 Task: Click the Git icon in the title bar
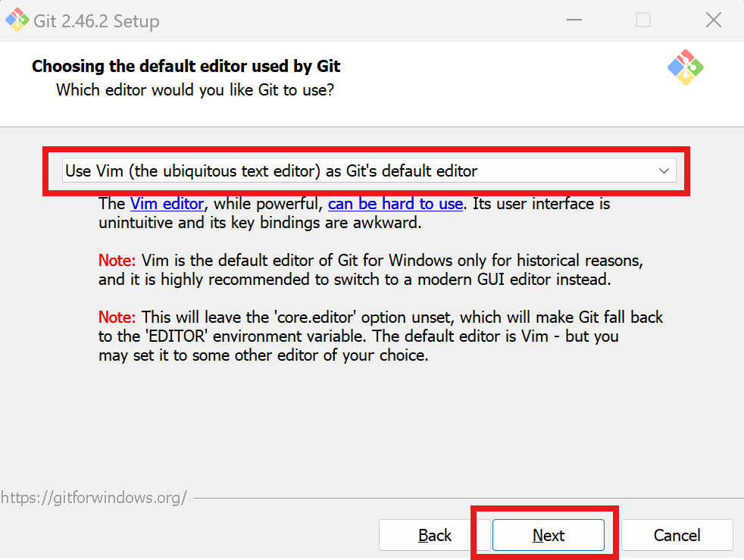pos(17,20)
